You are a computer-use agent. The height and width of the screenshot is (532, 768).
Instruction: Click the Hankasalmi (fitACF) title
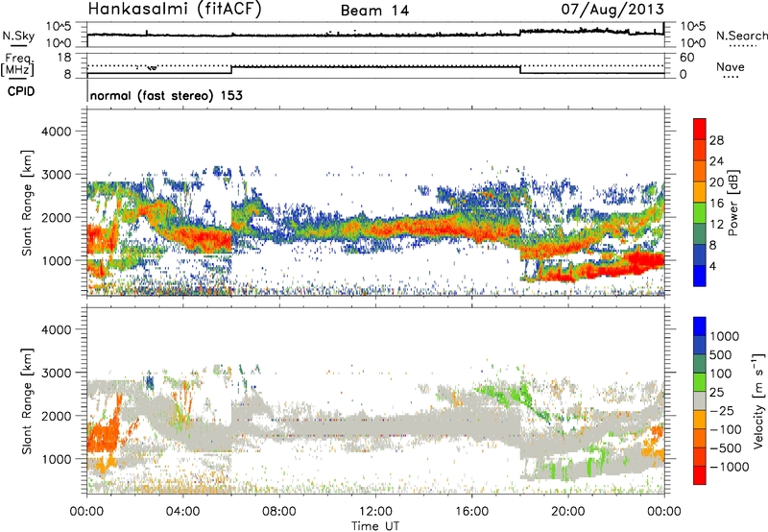[175, 10]
